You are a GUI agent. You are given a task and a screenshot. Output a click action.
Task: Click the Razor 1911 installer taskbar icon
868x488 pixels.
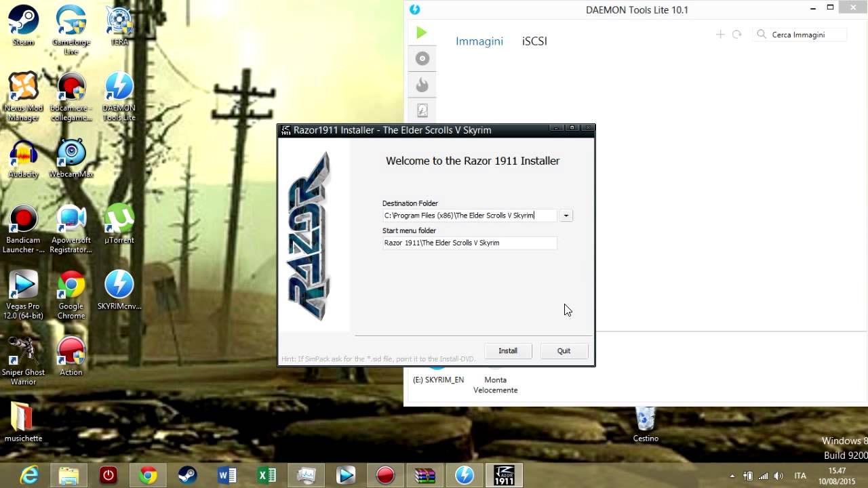pyautogui.click(x=504, y=475)
